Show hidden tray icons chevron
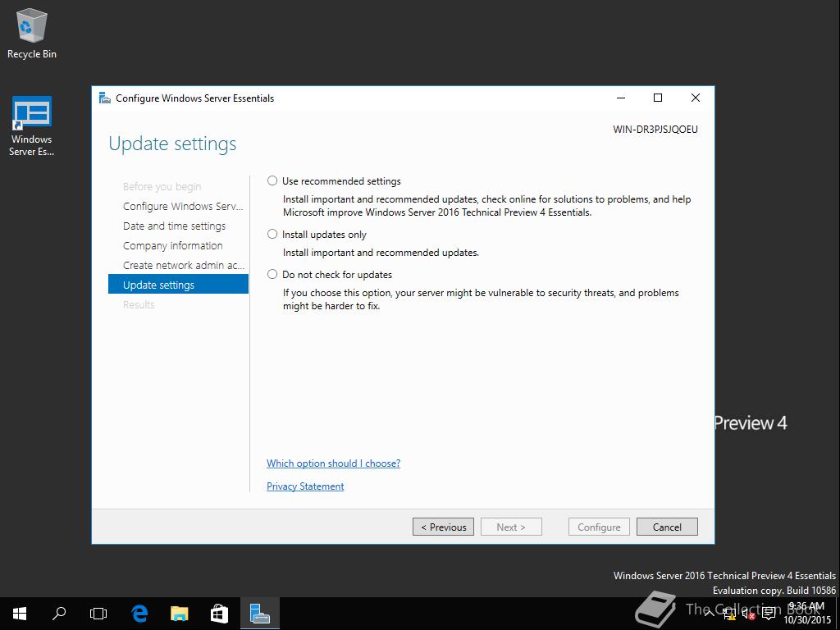This screenshot has height=630, width=840. click(x=710, y=614)
